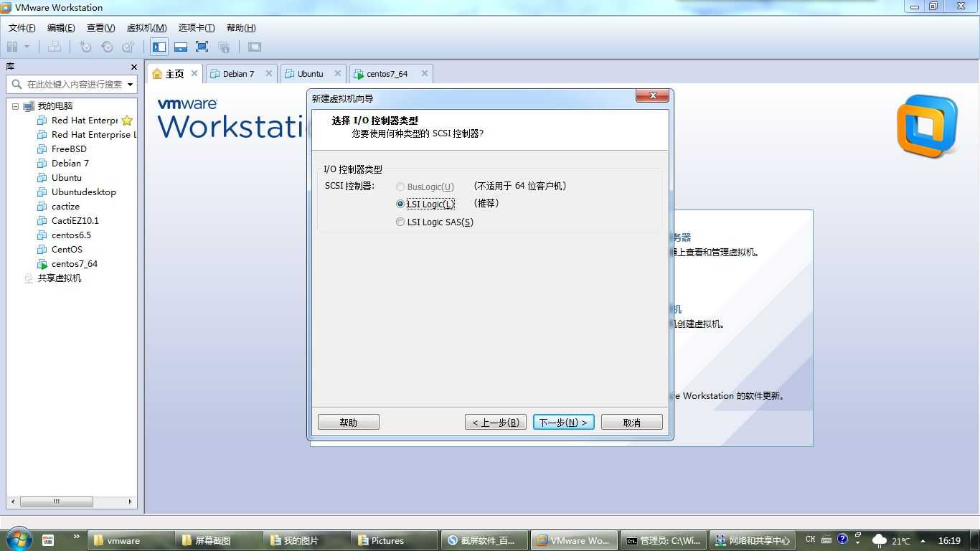Screen dimensions: 980x551
Task: Click the CH input language indicator
Action: click(810, 540)
